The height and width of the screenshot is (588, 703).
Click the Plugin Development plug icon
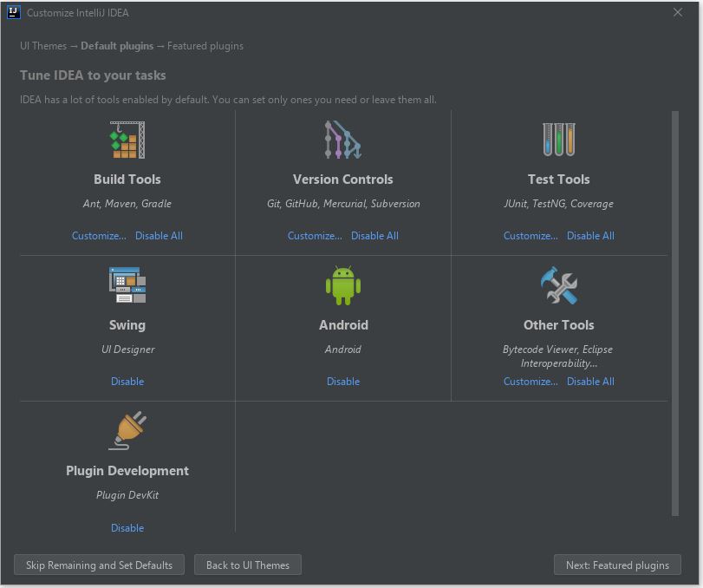(x=127, y=430)
